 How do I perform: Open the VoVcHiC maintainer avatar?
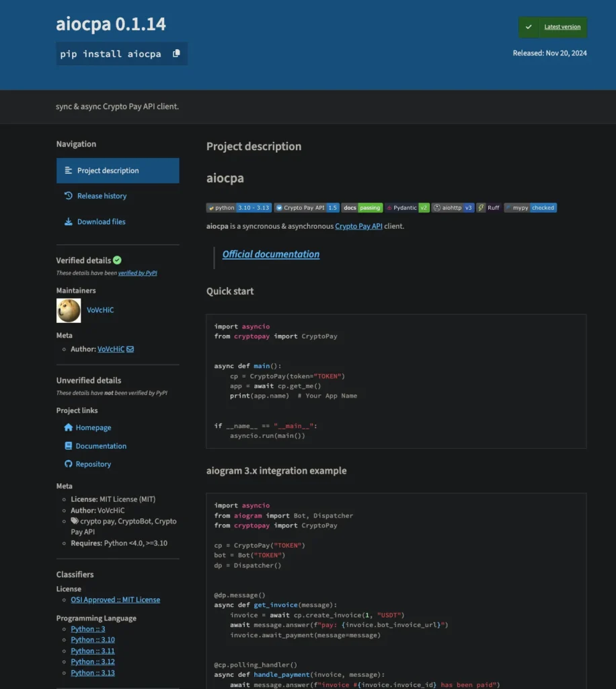[69, 310]
